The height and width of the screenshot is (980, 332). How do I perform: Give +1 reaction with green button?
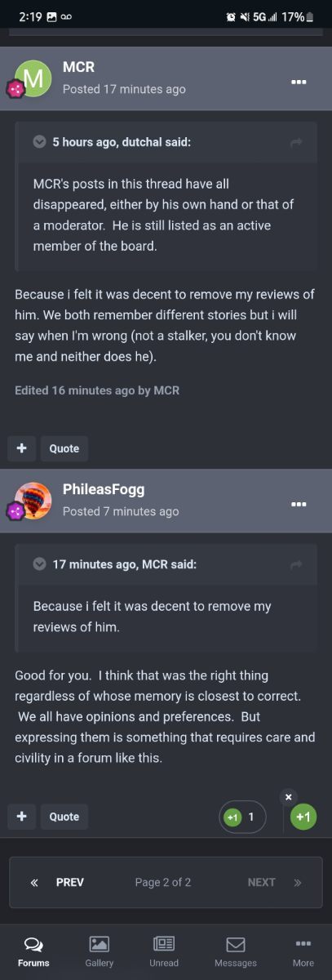(x=303, y=817)
